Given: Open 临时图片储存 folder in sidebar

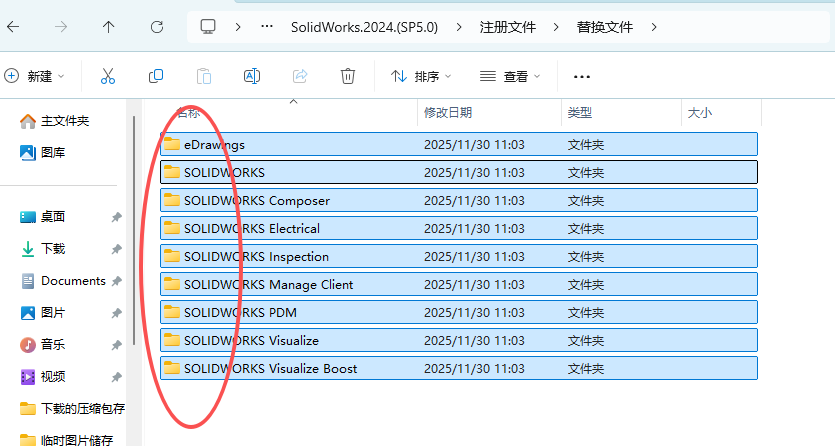Looking at the screenshot, I should click(x=66, y=440).
